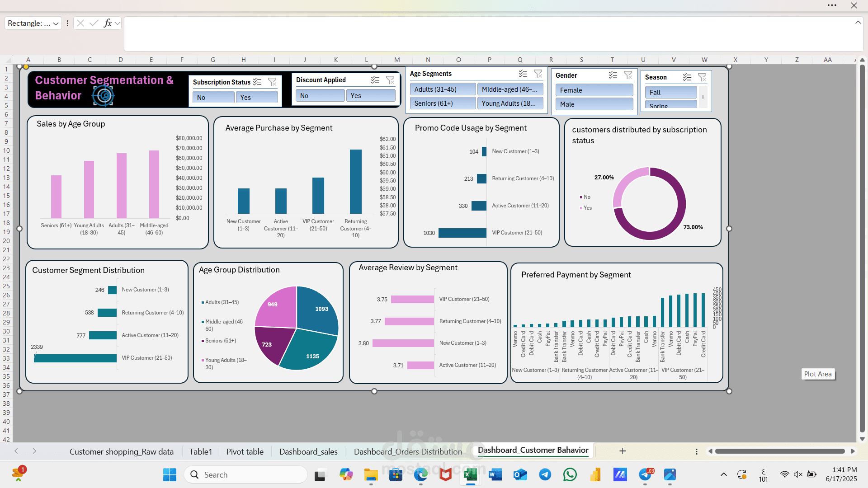Open Microsoft Word from the taskbar
Screen dimensions: 868x488
tap(495, 474)
